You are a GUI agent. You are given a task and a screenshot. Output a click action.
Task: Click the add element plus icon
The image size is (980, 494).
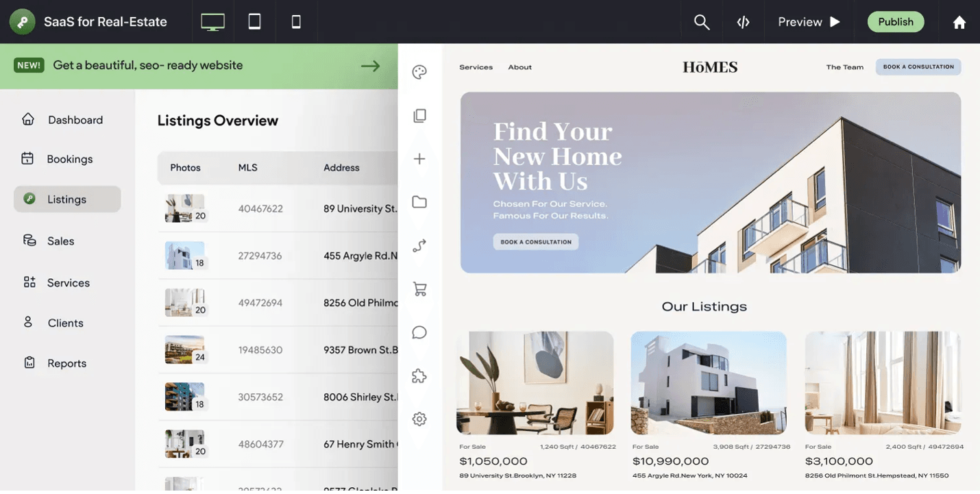click(419, 158)
